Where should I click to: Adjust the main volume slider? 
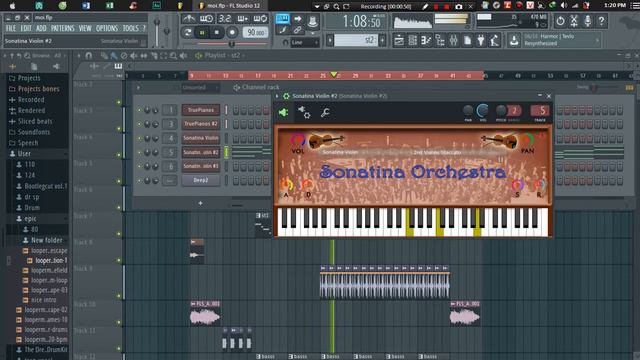tap(157, 32)
